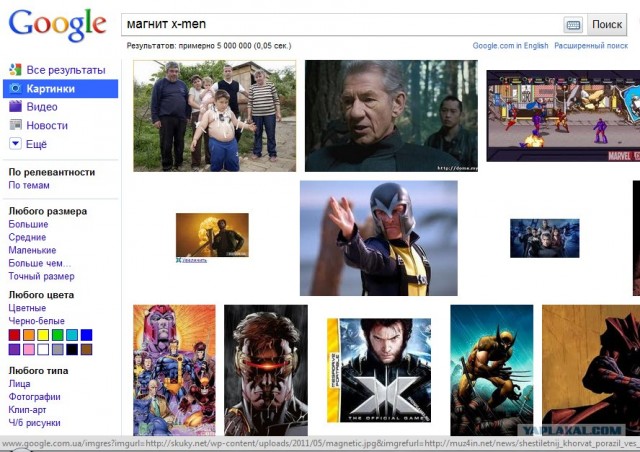Image resolution: width=640 pixels, height=452 pixels.
Task: Select По релевантности sorting
Action: (x=52, y=172)
